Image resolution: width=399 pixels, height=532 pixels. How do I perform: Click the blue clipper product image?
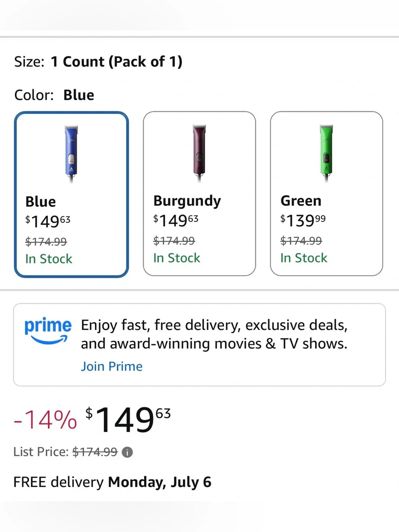pyautogui.click(x=71, y=154)
